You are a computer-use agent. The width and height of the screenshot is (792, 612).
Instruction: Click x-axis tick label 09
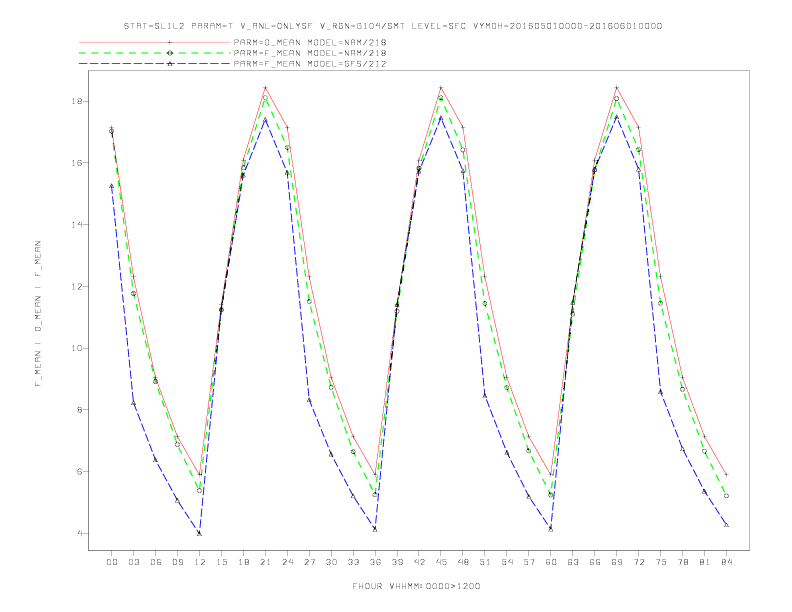177,562
